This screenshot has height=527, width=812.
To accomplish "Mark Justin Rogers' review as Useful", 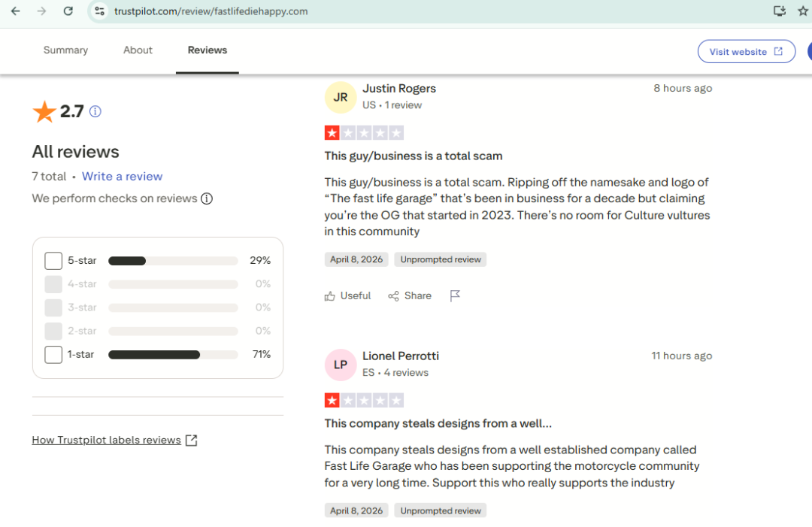I will [x=347, y=296].
